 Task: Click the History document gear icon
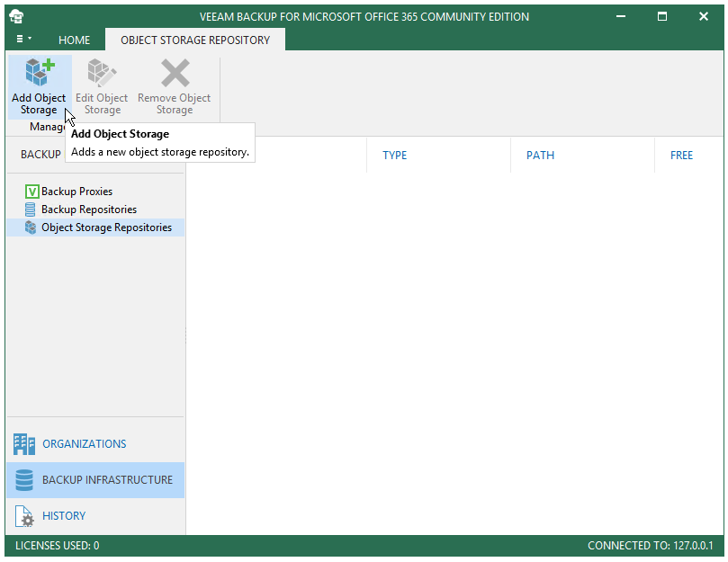tap(24, 516)
